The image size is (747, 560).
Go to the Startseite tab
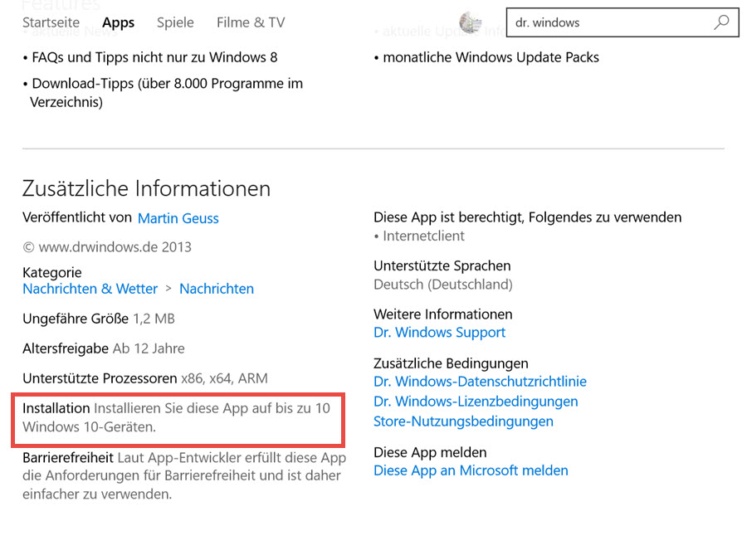coord(51,22)
